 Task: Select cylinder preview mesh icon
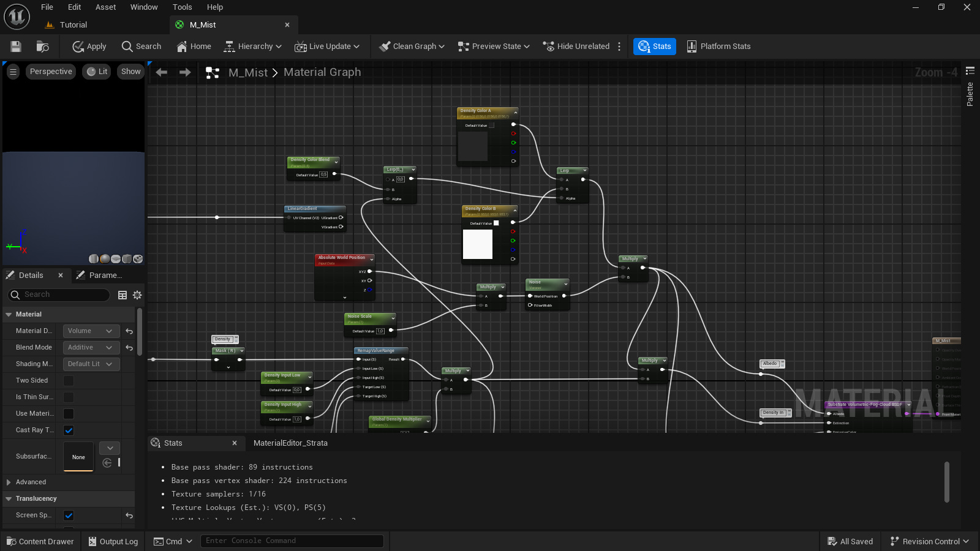[94, 259]
